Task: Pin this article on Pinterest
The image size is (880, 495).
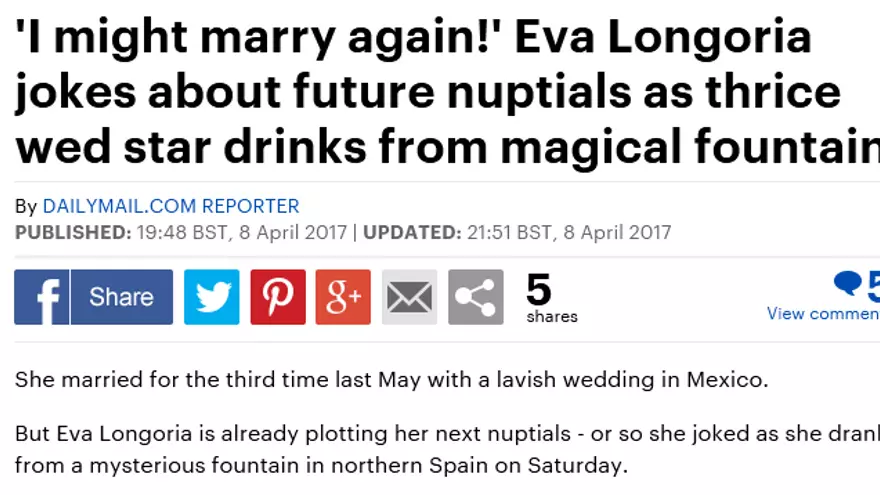Action: (278, 297)
